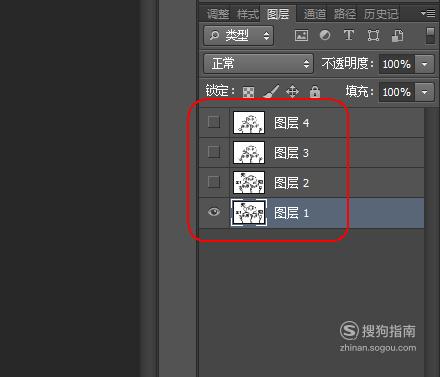Lock image pixels brush icon
The width and height of the screenshot is (440, 377).
271,91
